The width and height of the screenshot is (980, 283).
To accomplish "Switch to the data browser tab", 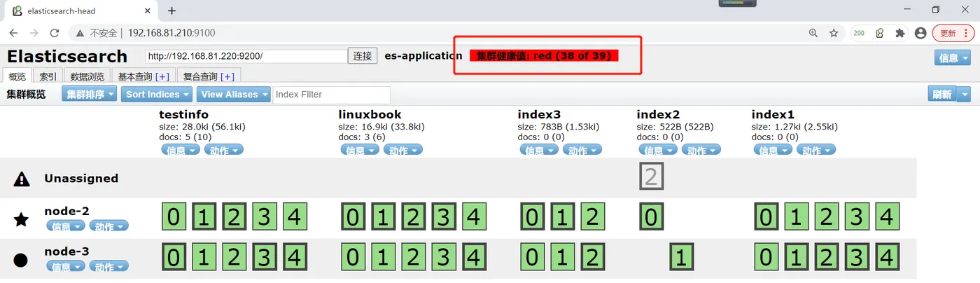I will click(x=87, y=76).
